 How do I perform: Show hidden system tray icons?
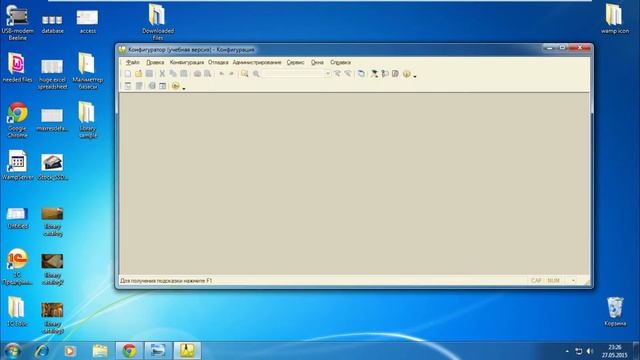pos(567,351)
